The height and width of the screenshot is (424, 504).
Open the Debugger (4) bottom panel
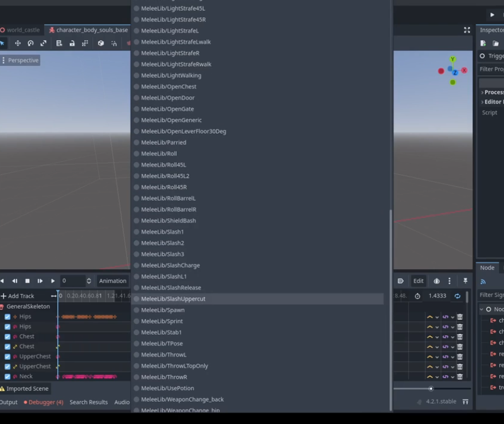(44, 402)
